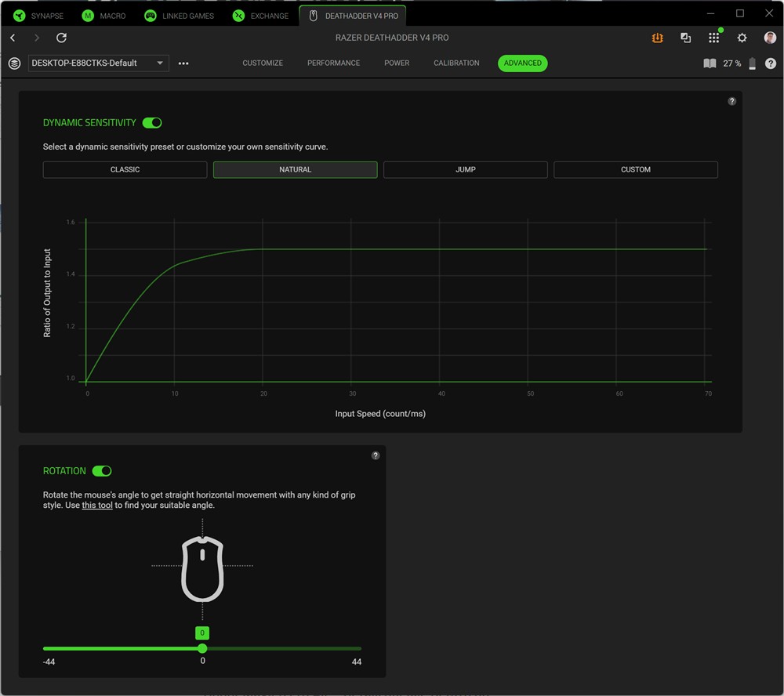
Task: Open help icon in Rotation panel
Action: pos(376,455)
